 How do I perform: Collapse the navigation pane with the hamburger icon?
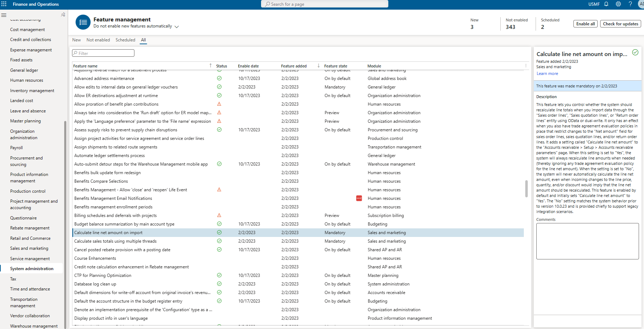coord(4,15)
